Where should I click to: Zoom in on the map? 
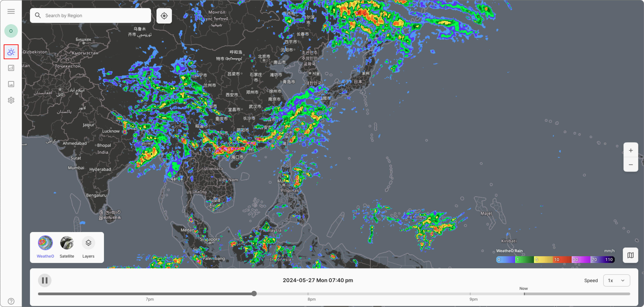click(x=631, y=150)
